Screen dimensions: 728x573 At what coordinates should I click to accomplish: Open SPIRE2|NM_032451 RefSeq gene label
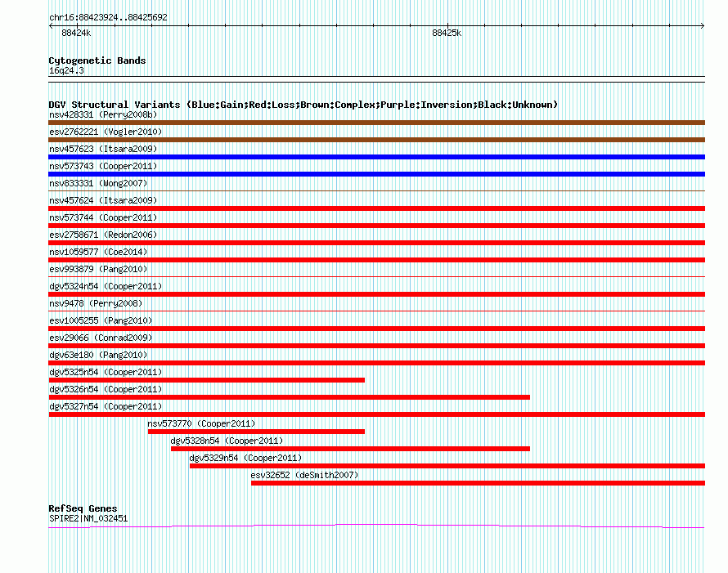tap(88, 519)
